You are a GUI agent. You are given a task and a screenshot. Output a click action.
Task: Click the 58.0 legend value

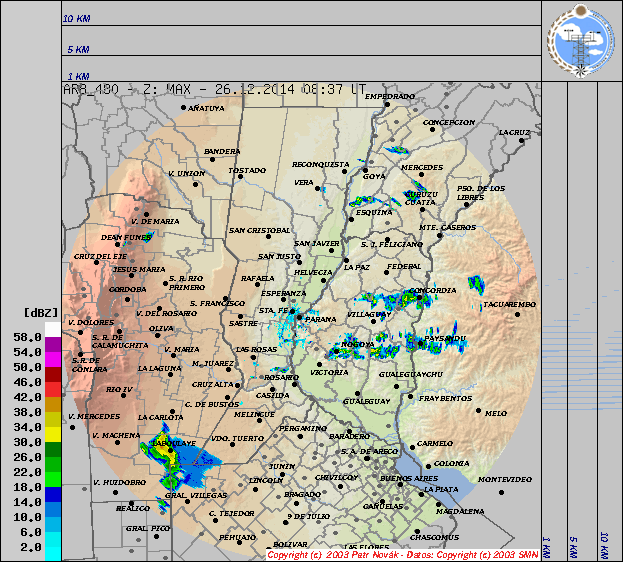tap(27, 337)
